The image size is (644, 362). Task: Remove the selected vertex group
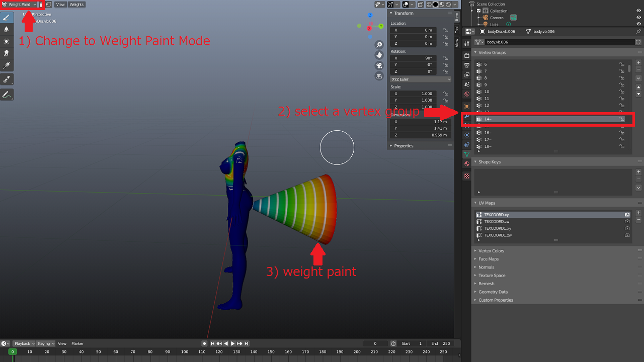click(x=638, y=69)
